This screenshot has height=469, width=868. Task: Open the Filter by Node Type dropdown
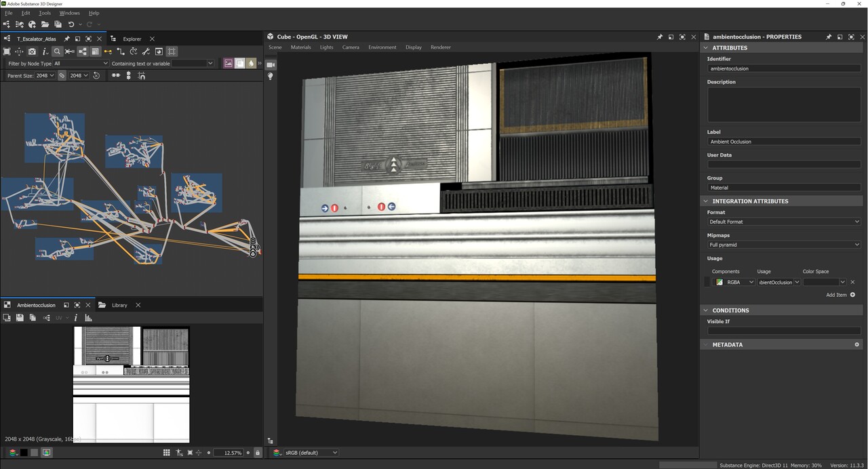pyautogui.click(x=81, y=64)
